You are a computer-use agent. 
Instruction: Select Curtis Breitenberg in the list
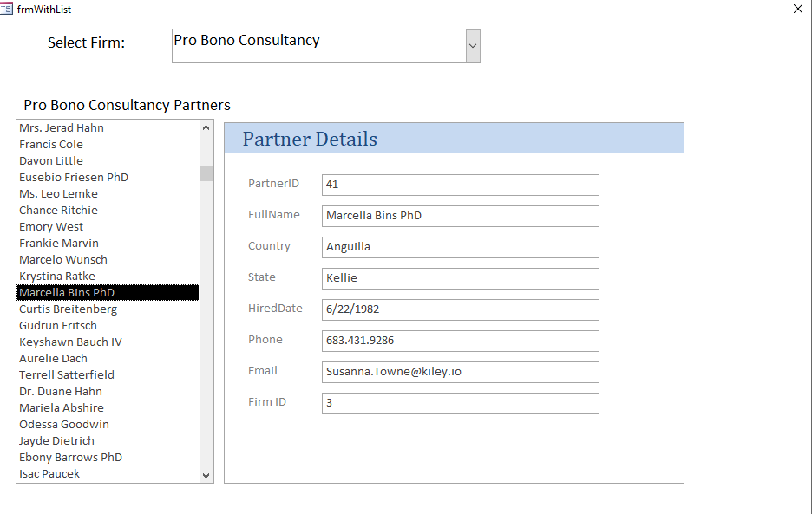coord(68,309)
